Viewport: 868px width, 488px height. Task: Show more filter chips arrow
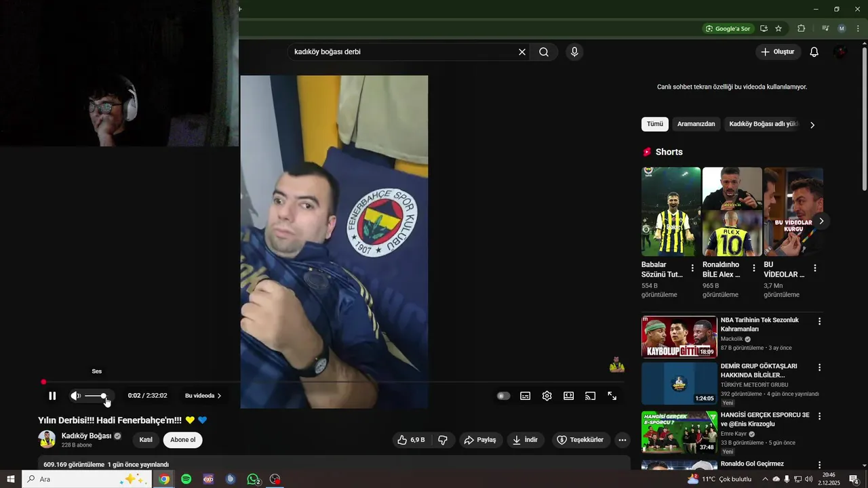[x=812, y=125]
